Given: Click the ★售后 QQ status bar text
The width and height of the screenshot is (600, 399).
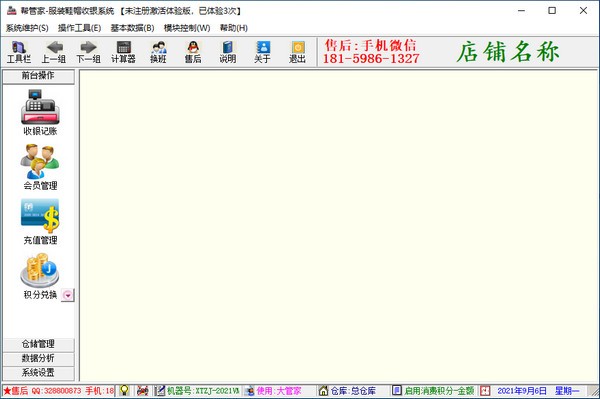Looking at the screenshot, I should click(59, 391).
